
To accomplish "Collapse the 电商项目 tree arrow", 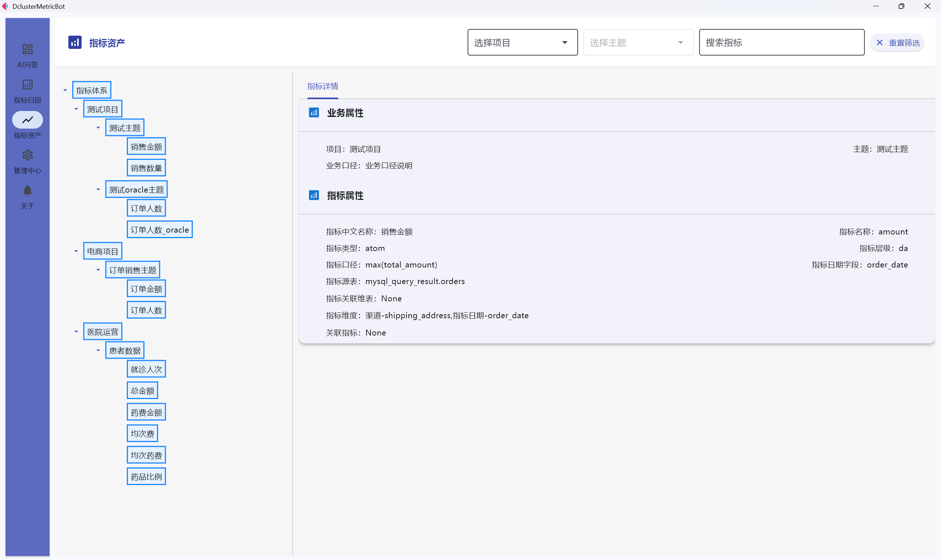I will click(76, 251).
